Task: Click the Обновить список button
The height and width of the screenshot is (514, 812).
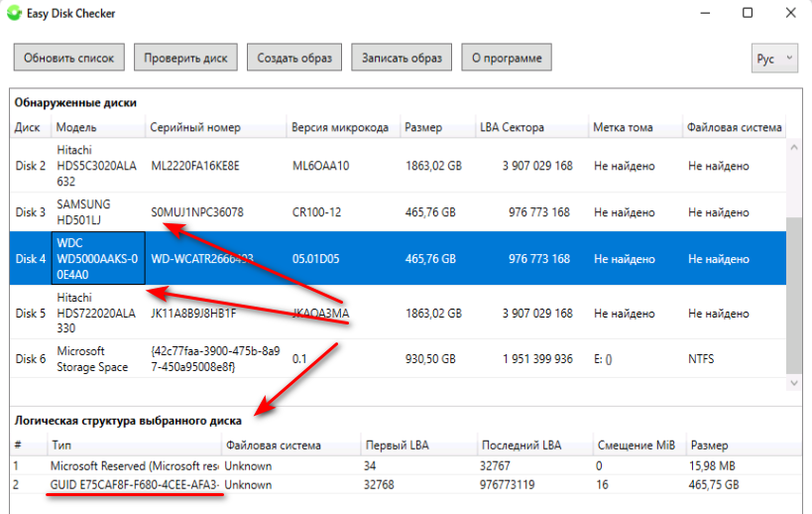Action: pos(68,58)
